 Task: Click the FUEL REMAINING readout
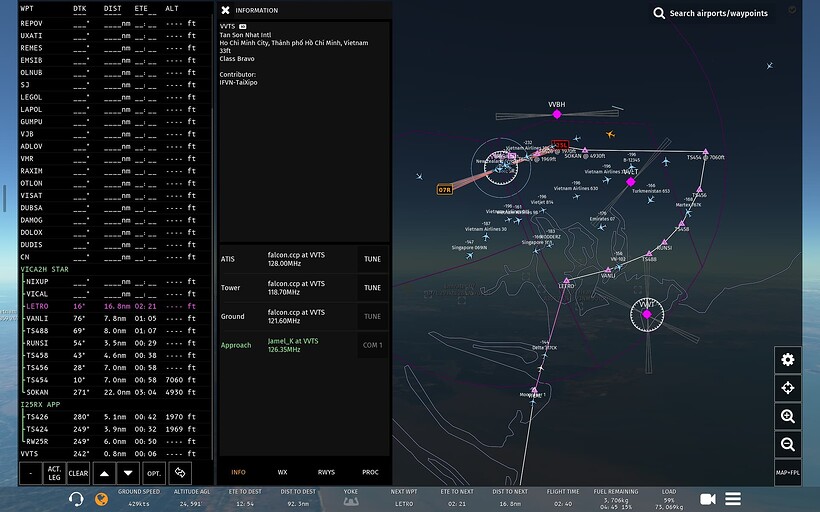click(x=616, y=499)
